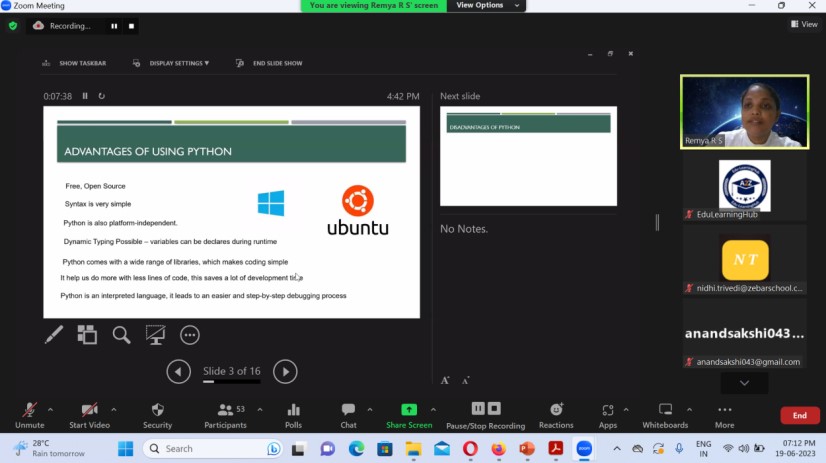
Task: Open the Participants panel
Action: pos(225,414)
